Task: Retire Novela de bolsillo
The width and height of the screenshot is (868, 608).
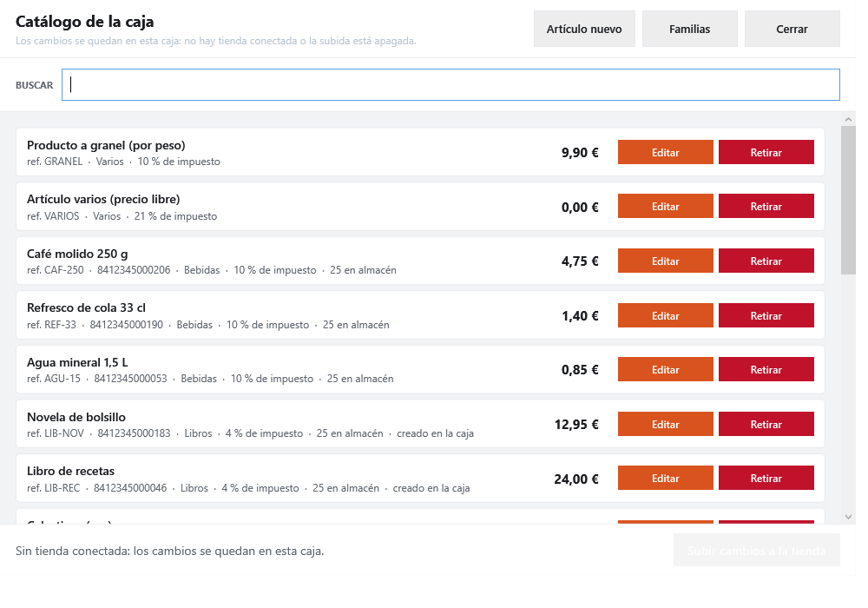Action: (766, 424)
